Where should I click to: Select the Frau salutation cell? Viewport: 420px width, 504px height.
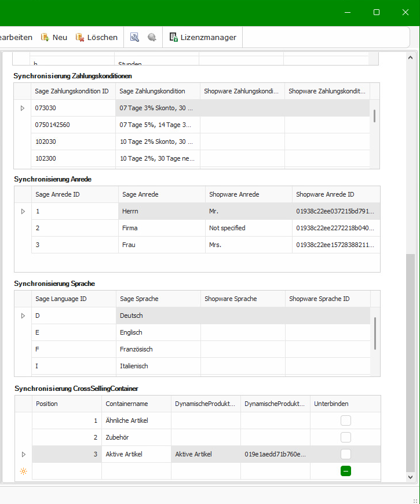point(162,245)
